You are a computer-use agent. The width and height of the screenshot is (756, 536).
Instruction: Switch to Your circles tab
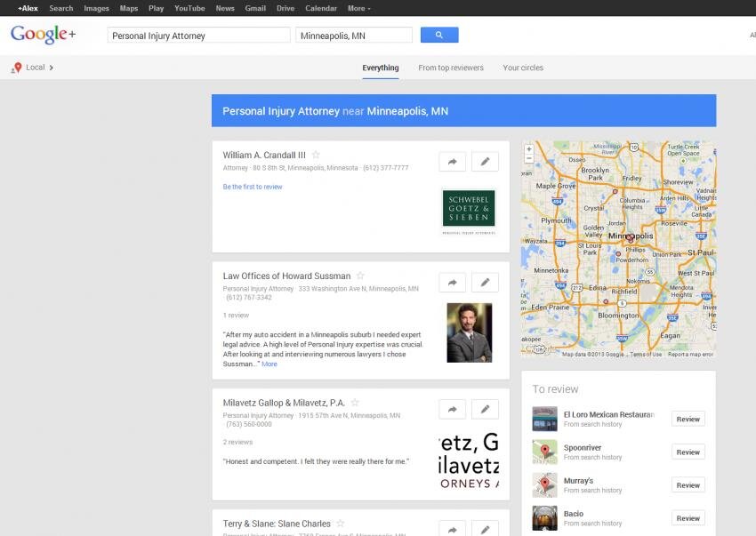point(523,68)
